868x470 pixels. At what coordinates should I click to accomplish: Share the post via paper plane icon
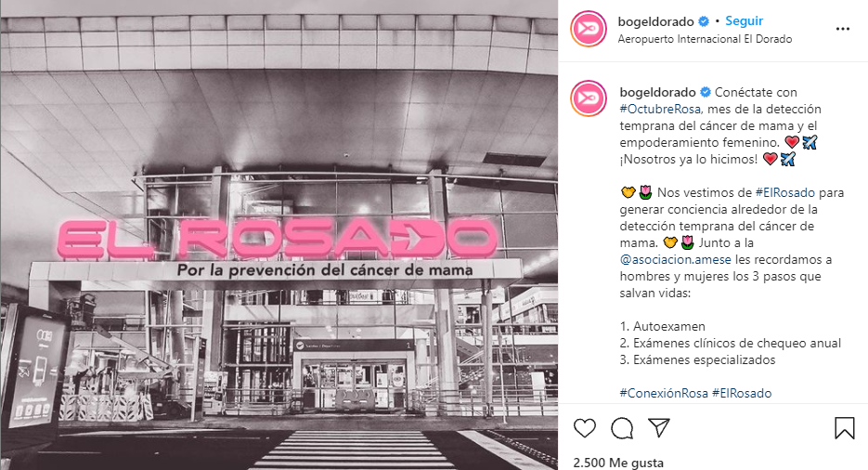[659, 428]
